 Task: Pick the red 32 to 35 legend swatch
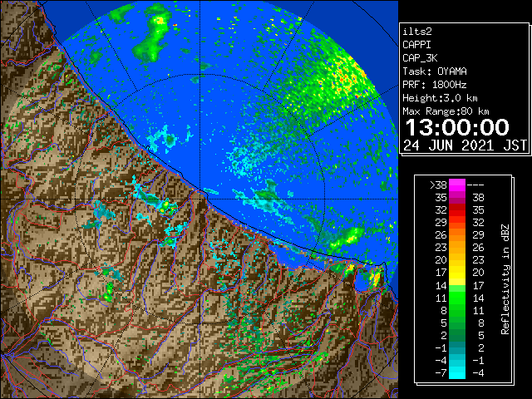tap(457, 210)
